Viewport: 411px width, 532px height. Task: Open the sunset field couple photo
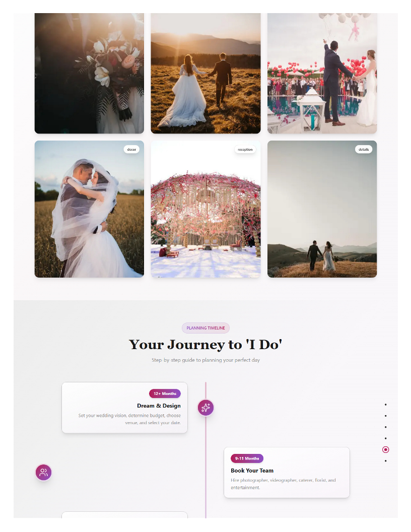(x=205, y=73)
